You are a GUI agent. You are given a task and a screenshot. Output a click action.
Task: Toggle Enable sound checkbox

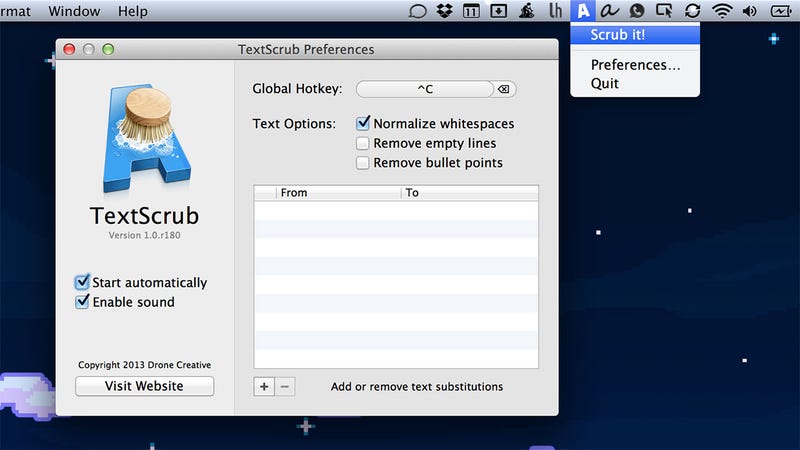82,302
